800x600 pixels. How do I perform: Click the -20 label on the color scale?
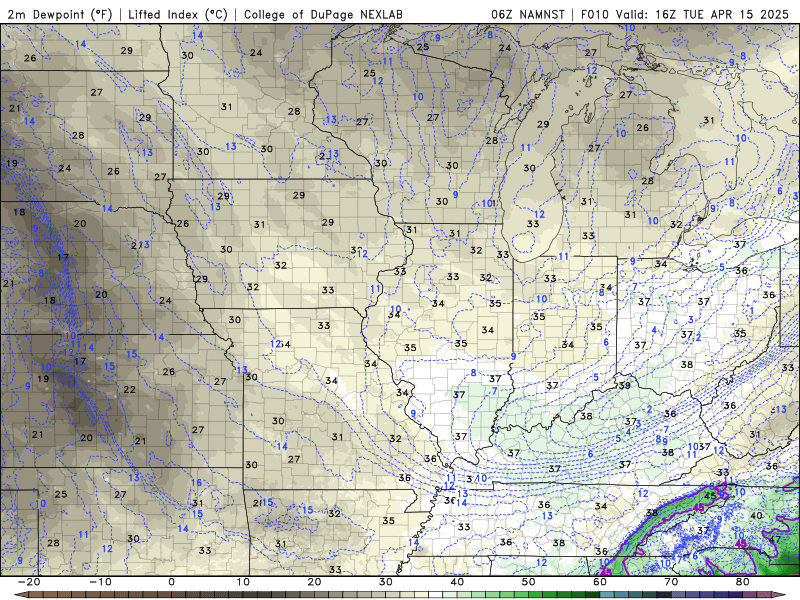click(x=29, y=582)
